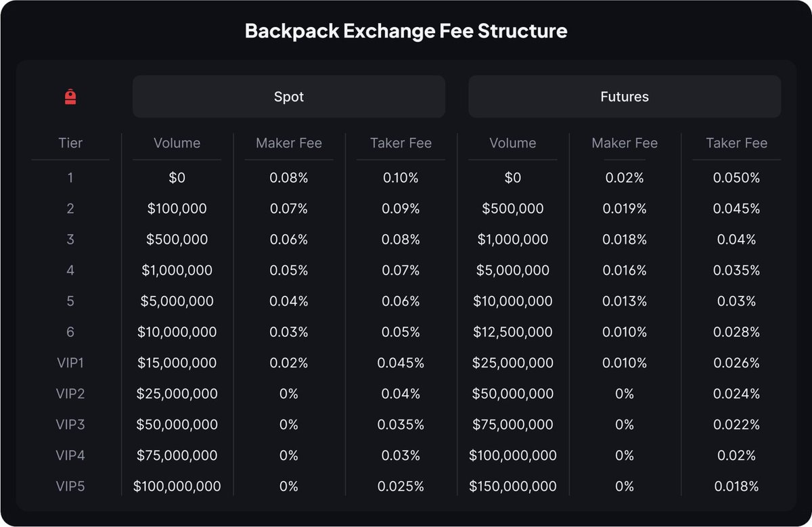Click the Futures Maker Fee header
This screenshot has width=812, height=527.
tap(625, 143)
